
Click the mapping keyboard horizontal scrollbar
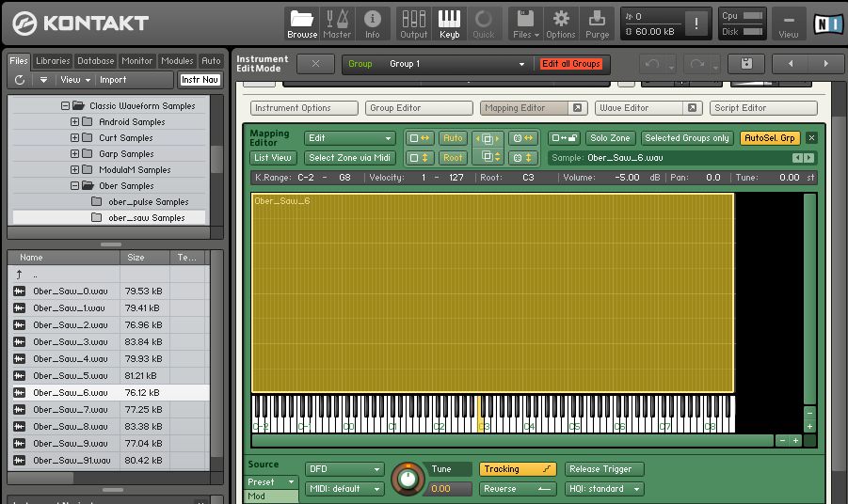click(512, 441)
